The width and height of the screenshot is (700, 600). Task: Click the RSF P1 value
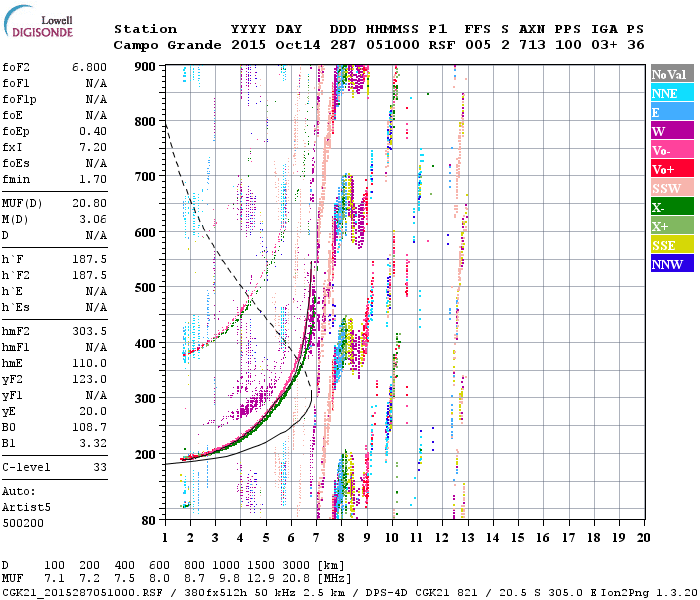[x=442, y=45]
